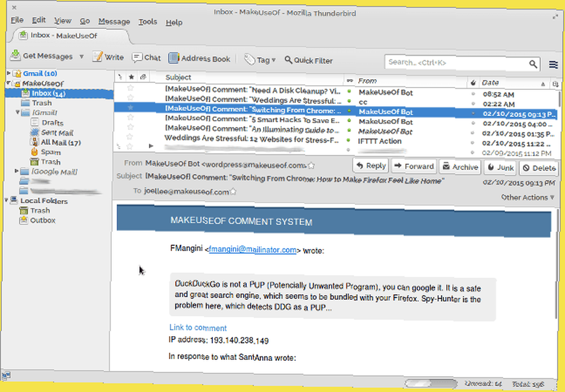Collapse the MakeUseOf account tree
565x392 pixels.
8,83
